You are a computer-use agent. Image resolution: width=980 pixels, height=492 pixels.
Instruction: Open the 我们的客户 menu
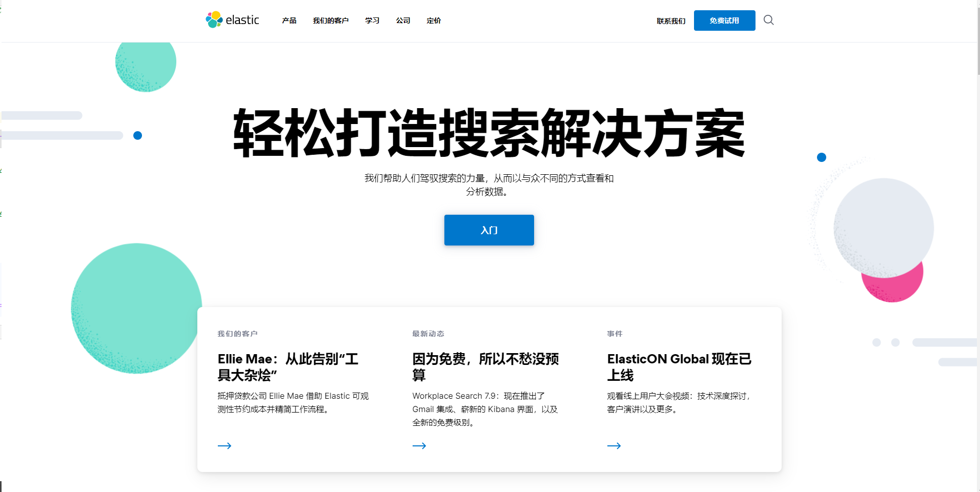tap(331, 20)
